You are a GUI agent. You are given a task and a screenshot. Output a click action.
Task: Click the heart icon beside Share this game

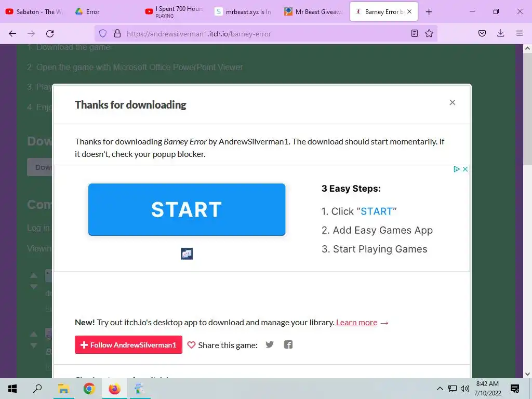(x=191, y=345)
